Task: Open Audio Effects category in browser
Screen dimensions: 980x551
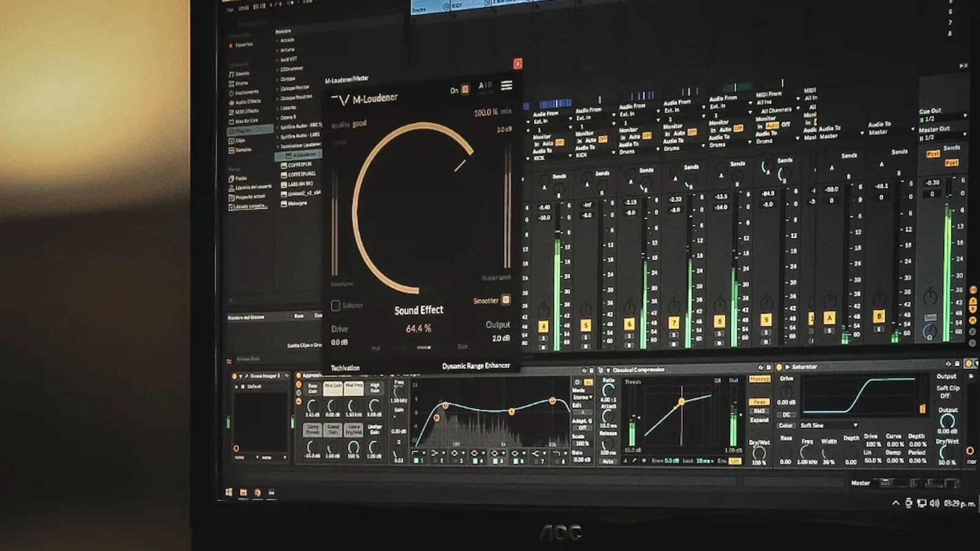Action: point(245,102)
